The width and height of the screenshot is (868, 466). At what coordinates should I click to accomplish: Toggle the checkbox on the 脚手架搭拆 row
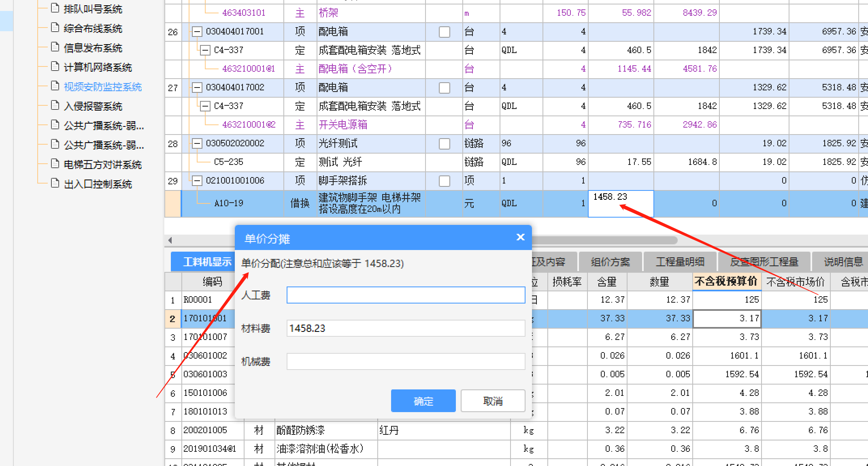[444, 181]
